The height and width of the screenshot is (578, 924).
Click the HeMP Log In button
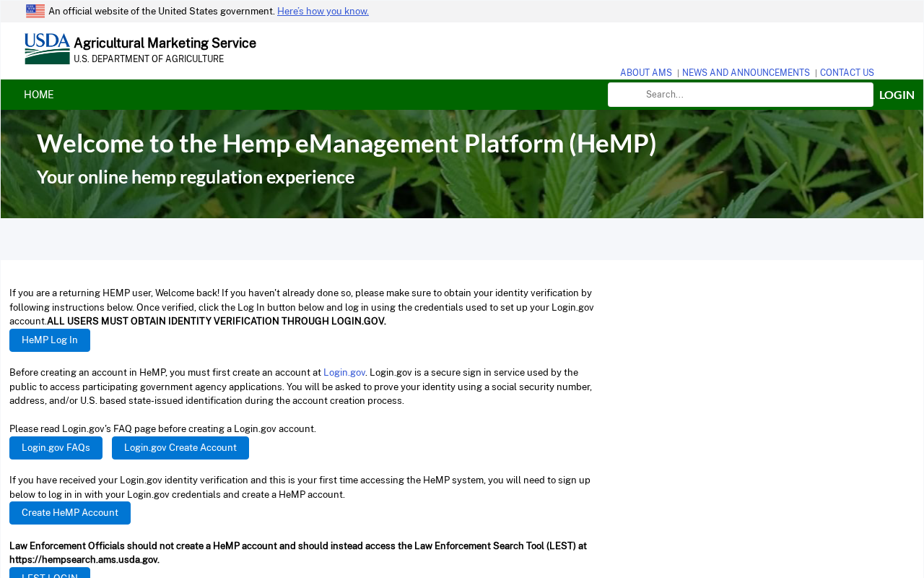click(50, 340)
